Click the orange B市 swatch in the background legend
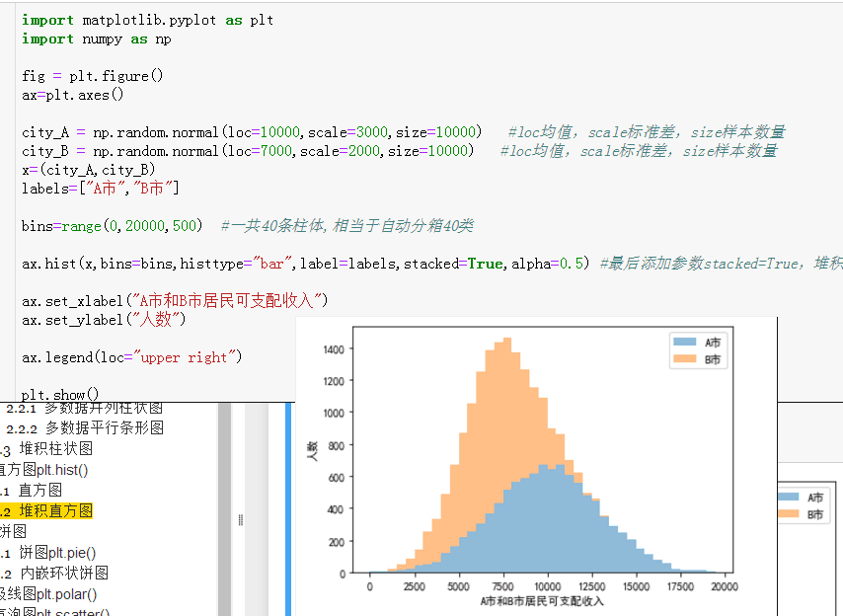This screenshot has width=843, height=616. point(788,514)
